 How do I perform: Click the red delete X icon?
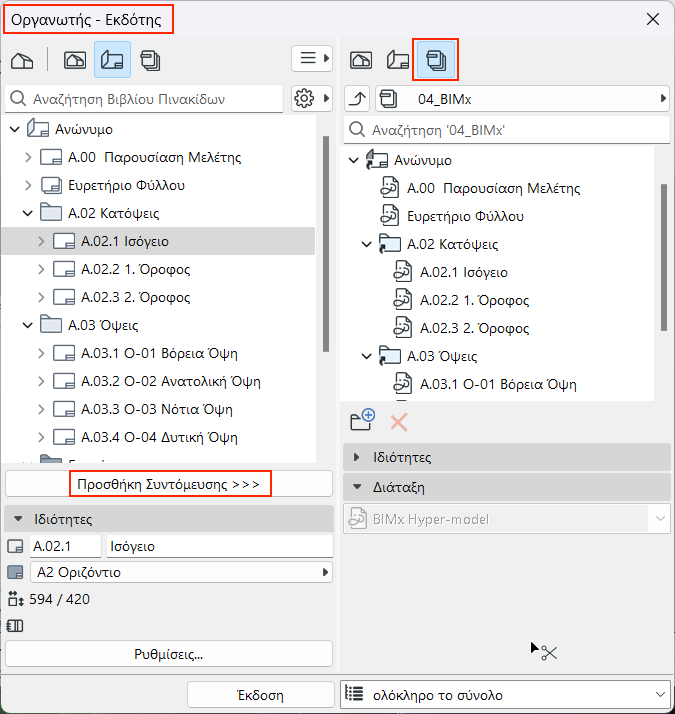click(x=399, y=422)
